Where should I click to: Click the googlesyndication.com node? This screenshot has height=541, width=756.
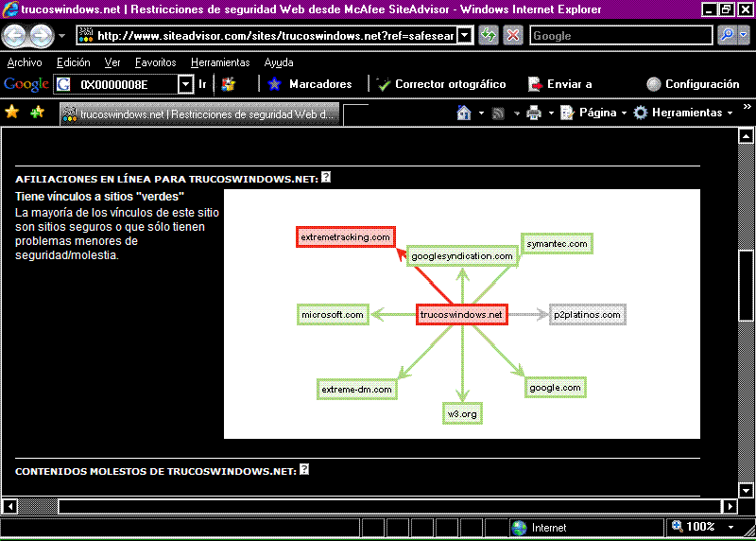462,255
